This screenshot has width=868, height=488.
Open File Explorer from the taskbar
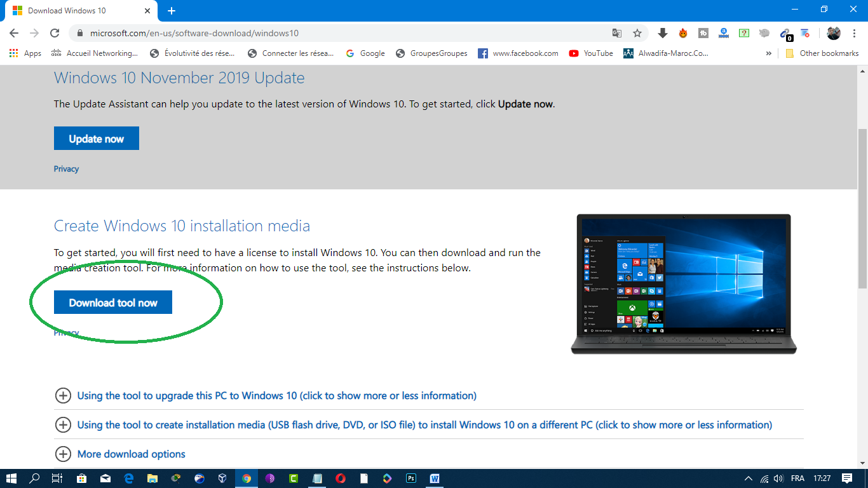click(152, 478)
